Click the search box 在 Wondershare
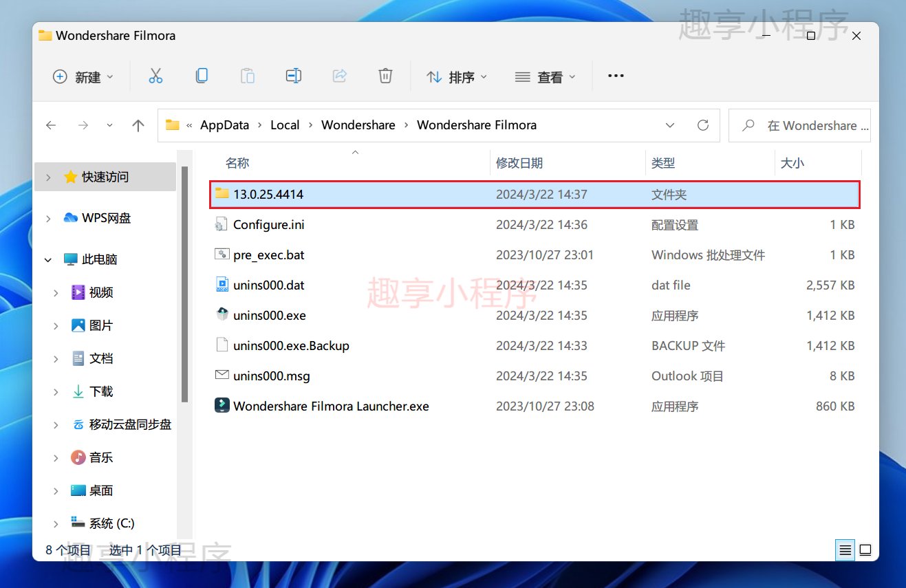Viewport: 906px width, 588px height. [799, 125]
